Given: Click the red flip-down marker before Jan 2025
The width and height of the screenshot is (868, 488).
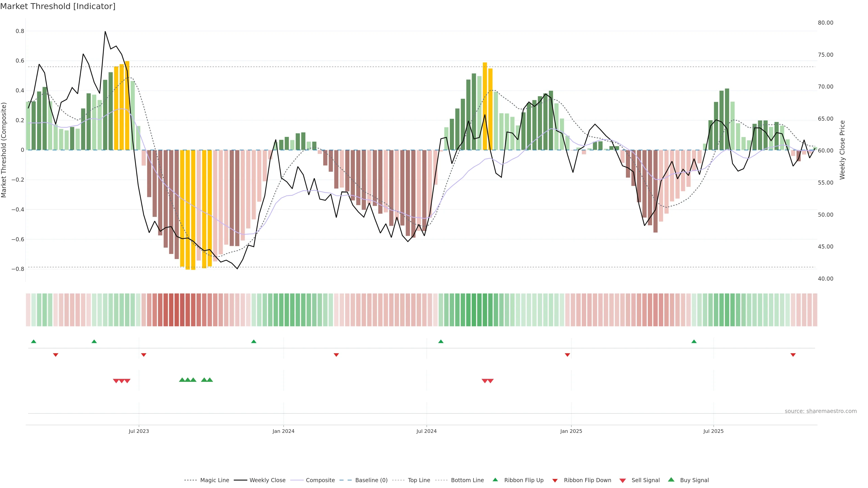Looking at the screenshot, I should tap(567, 355).
